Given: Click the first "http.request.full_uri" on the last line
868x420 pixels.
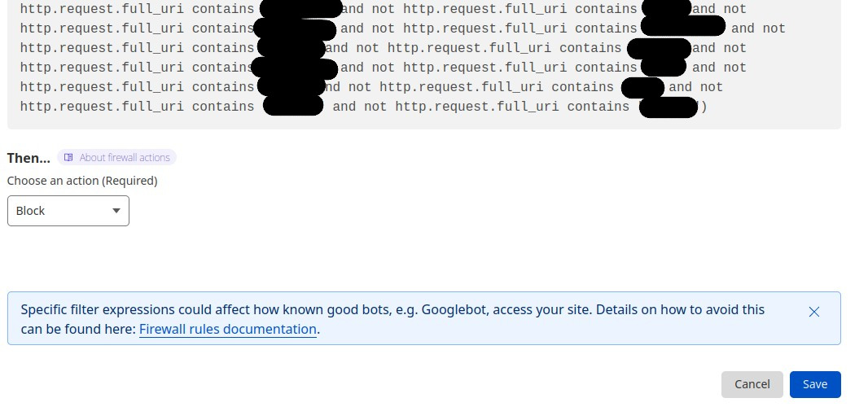Looking at the screenshot, I should [x=102, y=107].
